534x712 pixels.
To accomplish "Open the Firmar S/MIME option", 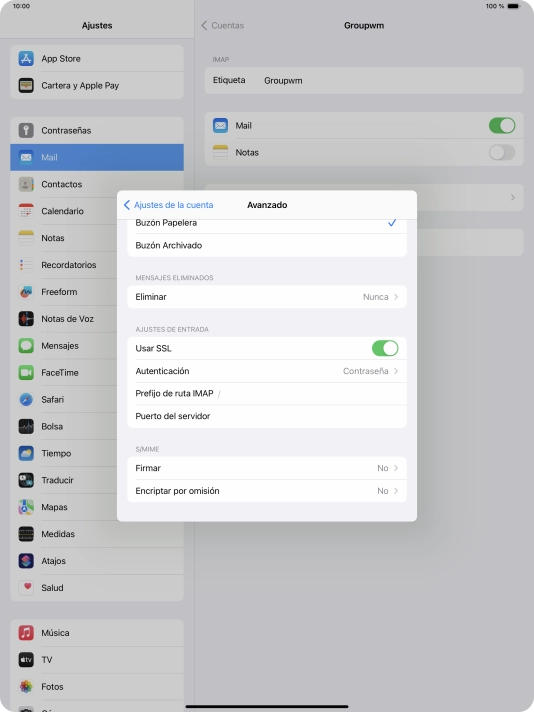I will coord(267,468).
